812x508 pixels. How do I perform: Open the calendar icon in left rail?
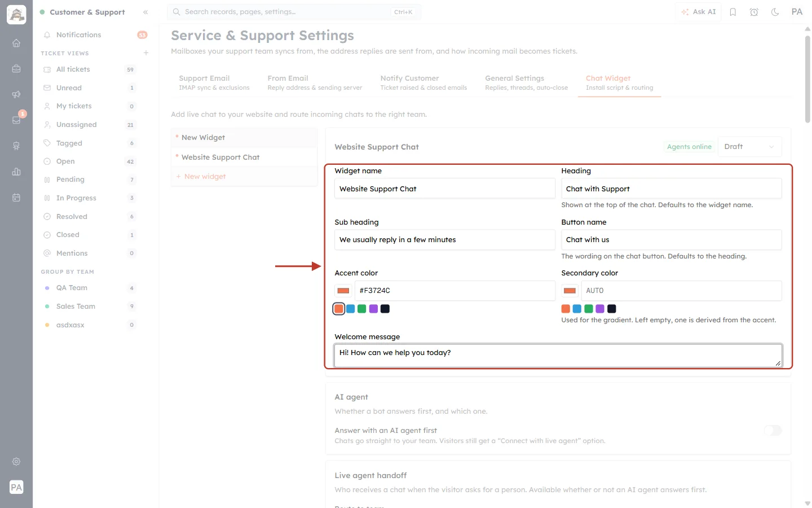(16, 198)
